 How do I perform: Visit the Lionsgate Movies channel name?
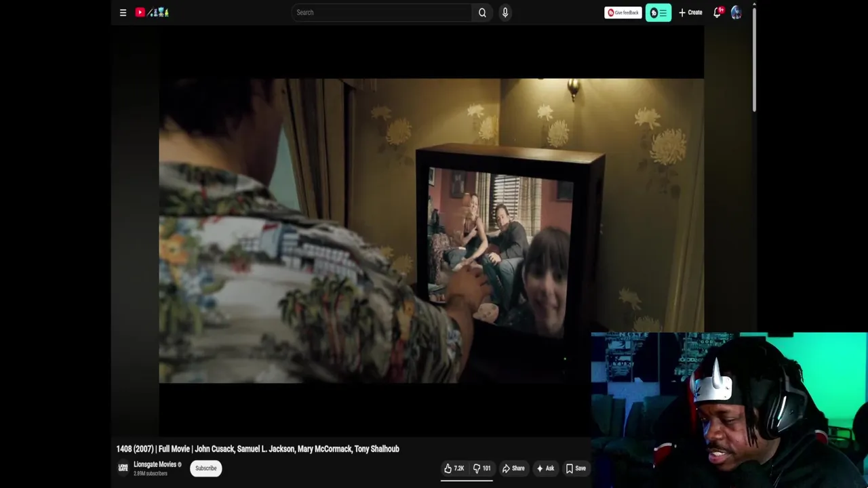(x=155, y=464)
